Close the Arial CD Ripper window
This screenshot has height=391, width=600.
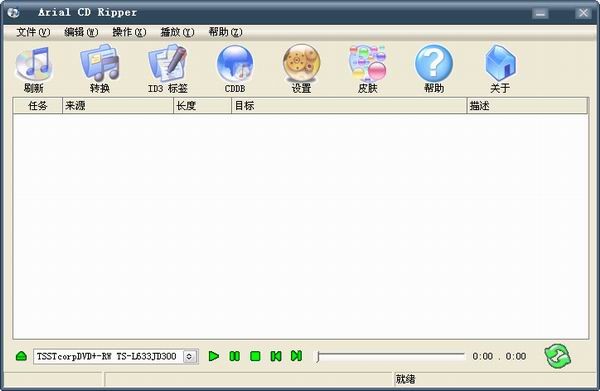pyautogui.click(x=584, y=13)
